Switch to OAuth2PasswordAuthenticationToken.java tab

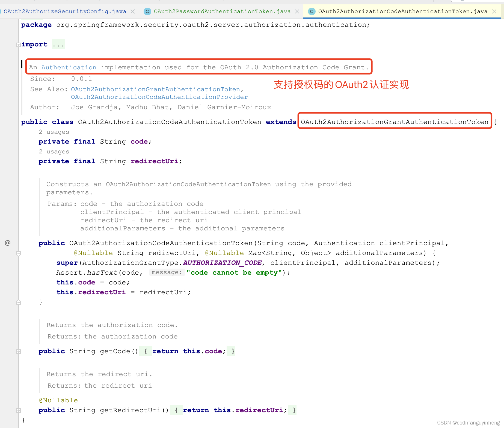coord(222,11)
